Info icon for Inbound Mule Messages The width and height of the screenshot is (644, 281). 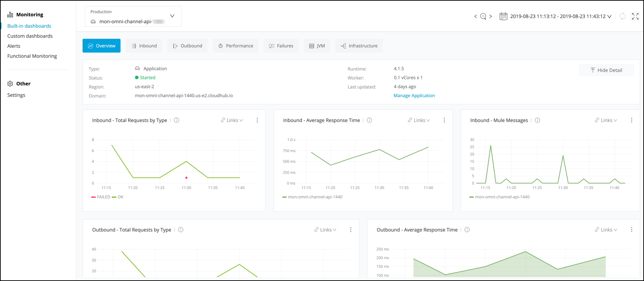537,120
